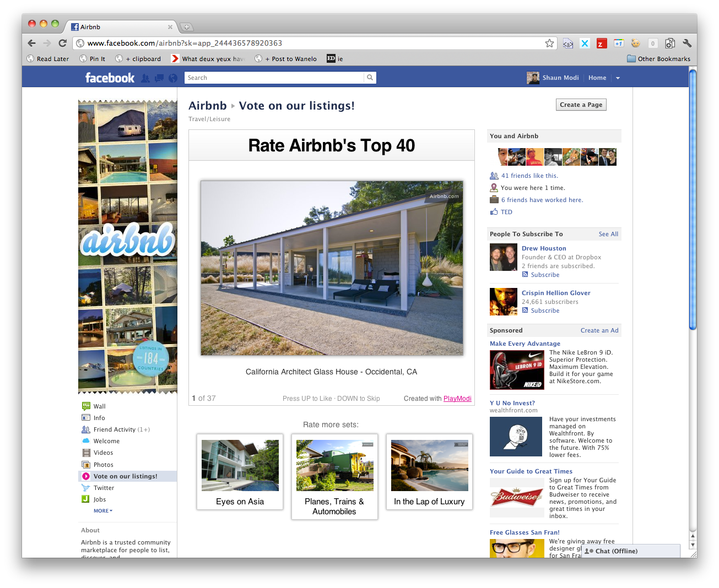Image resolution: width=719 pixels, height=588 pixels.
Task: Open Free Glasses San Fran! ad
Action: click(x=525, y=532)
